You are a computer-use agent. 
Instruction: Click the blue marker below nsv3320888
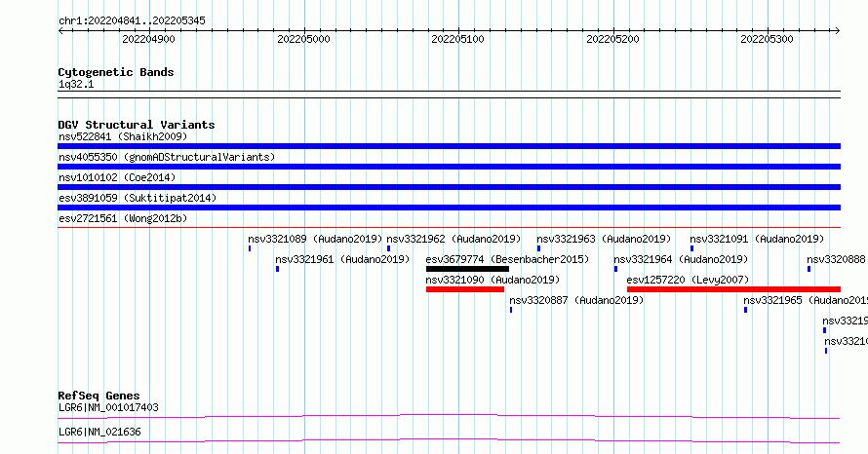809,269
